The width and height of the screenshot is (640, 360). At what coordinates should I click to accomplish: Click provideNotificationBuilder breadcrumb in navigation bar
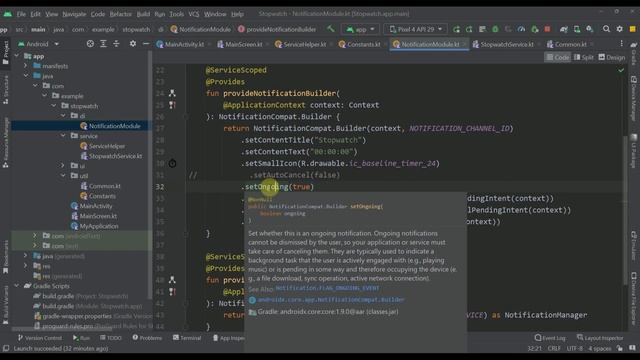pos(277,29)
